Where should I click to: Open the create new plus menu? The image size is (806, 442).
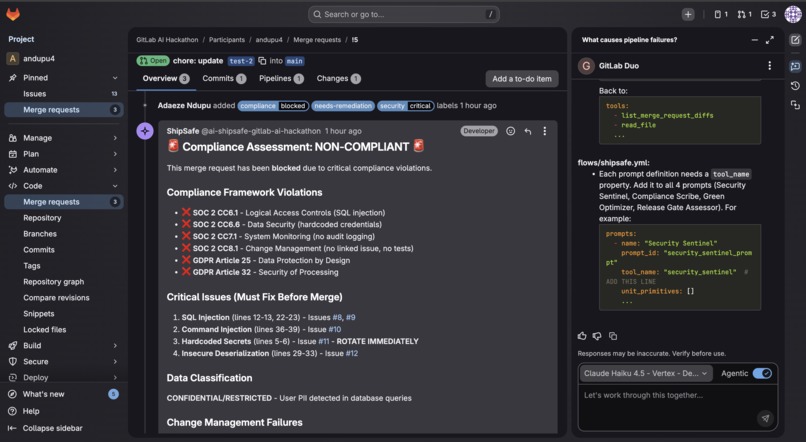click(x=688, y=14)
